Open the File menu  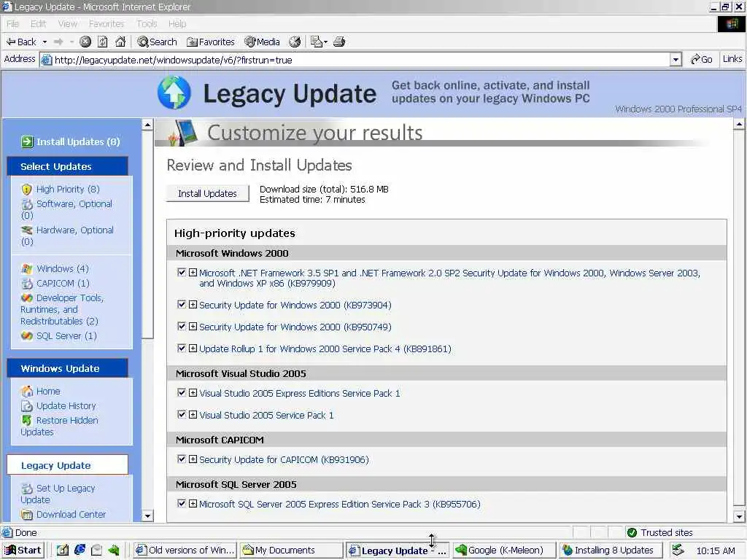pos(13,24)
